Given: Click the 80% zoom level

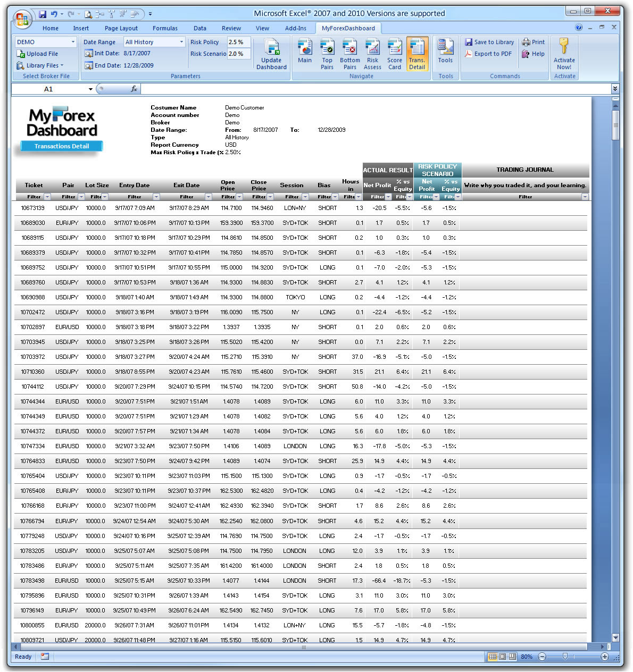Looking at the screenshot, I should click(x=527, y=657).
